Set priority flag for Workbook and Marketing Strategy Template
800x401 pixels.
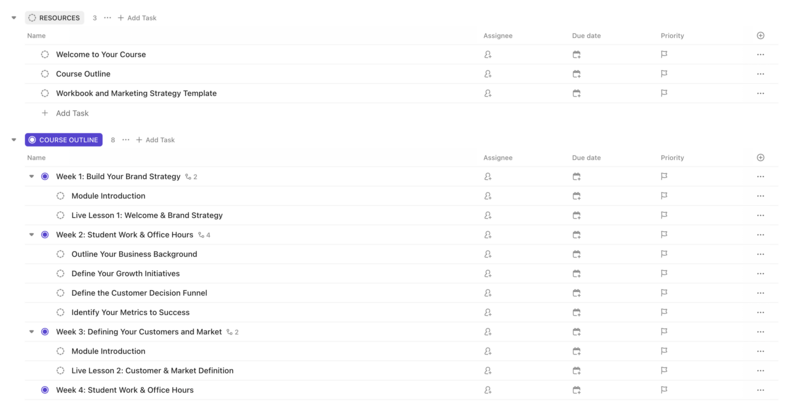tap(664, 94)
